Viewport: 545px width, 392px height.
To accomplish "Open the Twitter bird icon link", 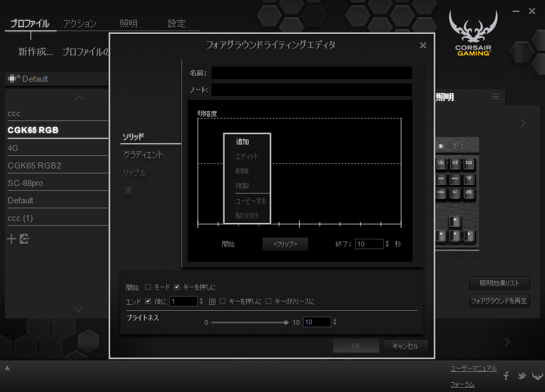I will [522, 376].
